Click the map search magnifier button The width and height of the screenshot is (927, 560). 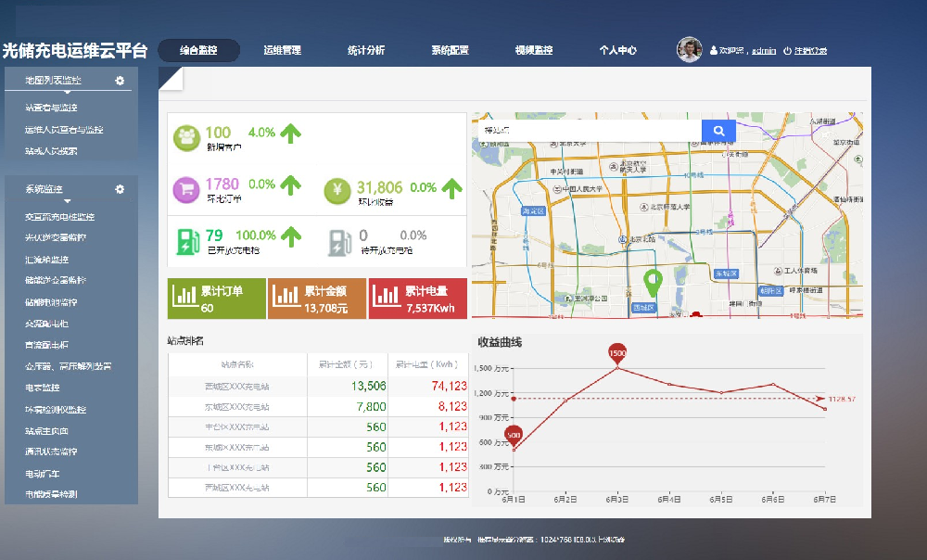click(718, 131)
